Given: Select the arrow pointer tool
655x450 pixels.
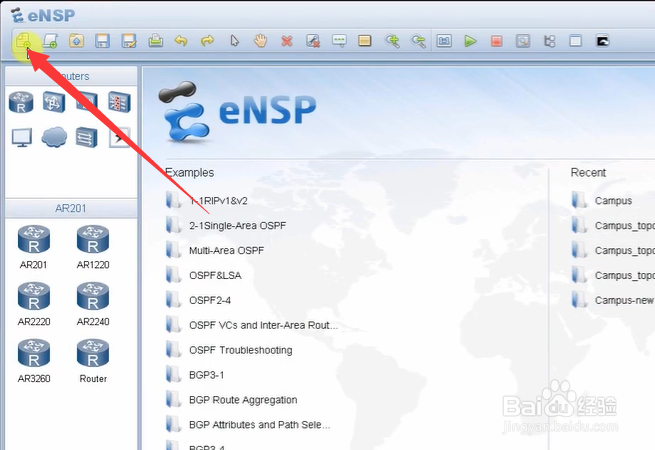Looking at the screenshot, I should tap(234, 41).
